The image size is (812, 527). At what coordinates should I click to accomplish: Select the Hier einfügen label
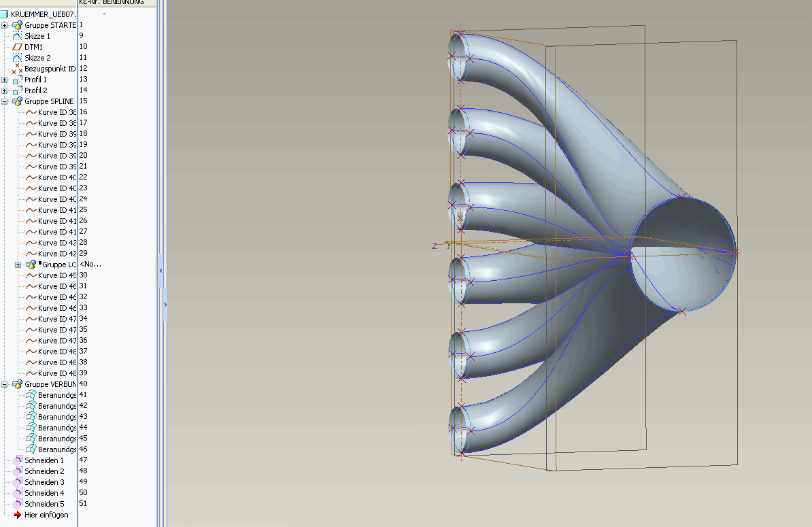pos(47,515)
